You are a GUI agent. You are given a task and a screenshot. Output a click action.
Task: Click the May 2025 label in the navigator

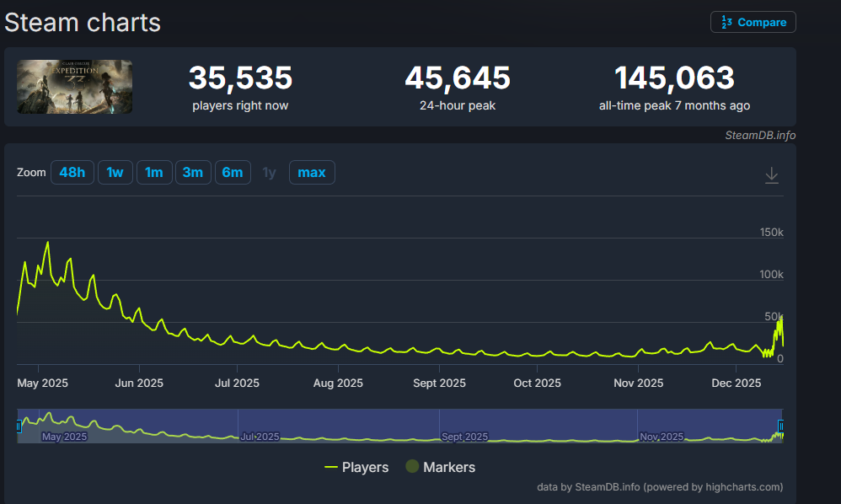pos(64,437)
